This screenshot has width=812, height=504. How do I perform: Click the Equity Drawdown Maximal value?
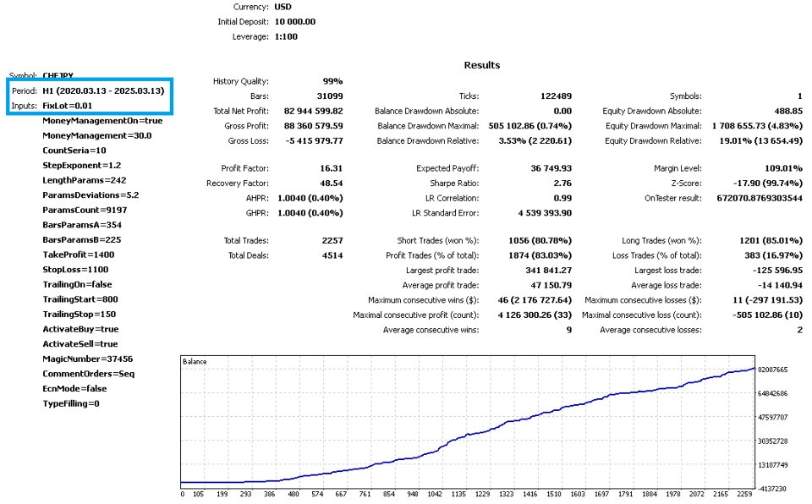757,126
